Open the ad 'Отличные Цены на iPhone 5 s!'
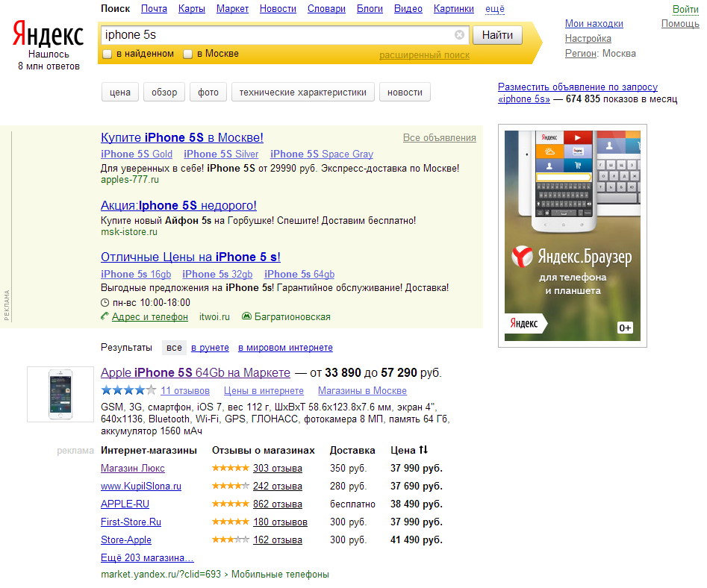The image size is (707, 588). coord(190,257)
